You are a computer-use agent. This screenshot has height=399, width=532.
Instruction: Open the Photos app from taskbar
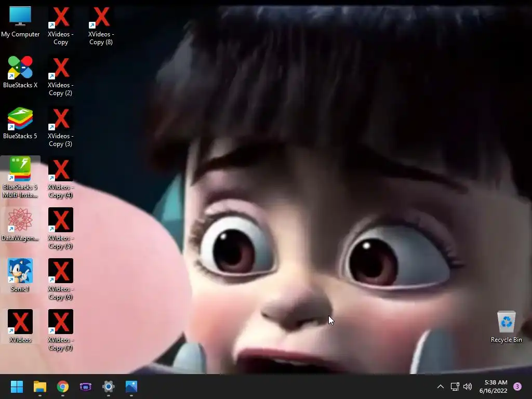tap(131, 387)
